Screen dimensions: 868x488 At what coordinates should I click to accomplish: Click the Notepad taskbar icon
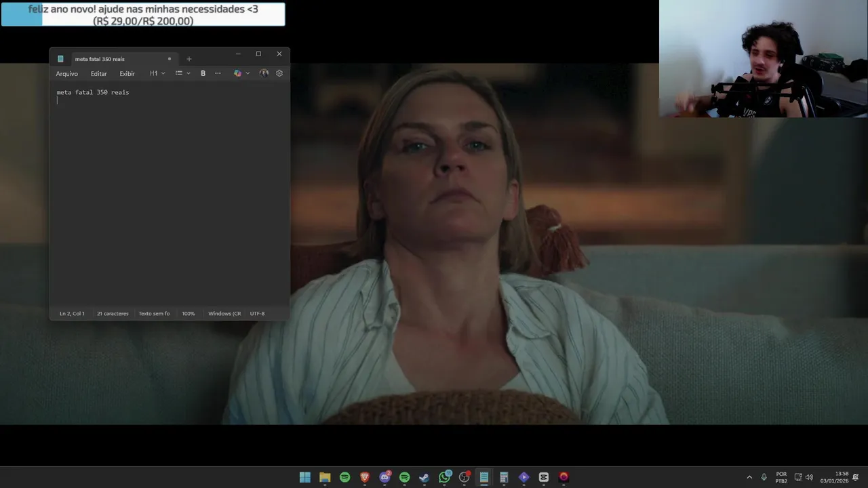click(x=484, y=477)
